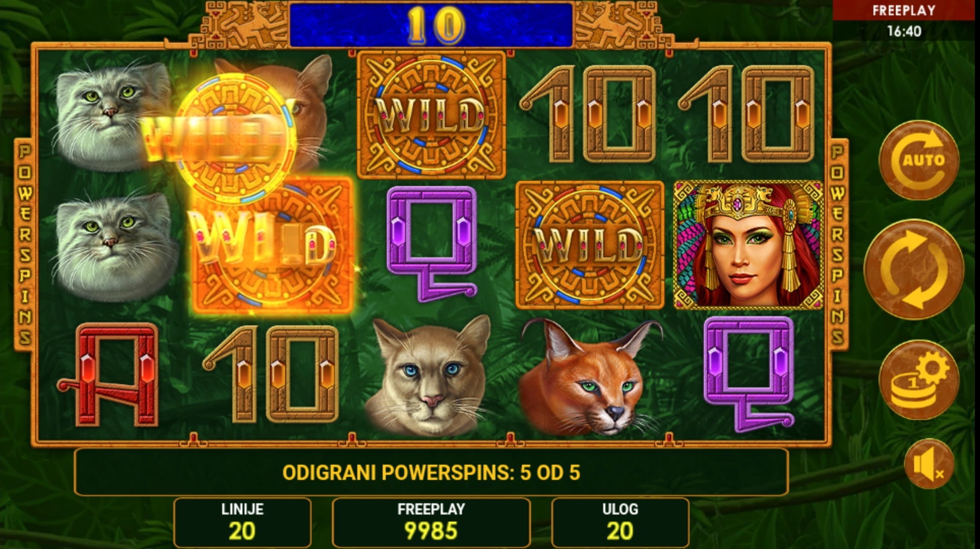Spin the reels with the circular arrows button
This screenshot has height=549, width=980.
[x=913, y=269]
